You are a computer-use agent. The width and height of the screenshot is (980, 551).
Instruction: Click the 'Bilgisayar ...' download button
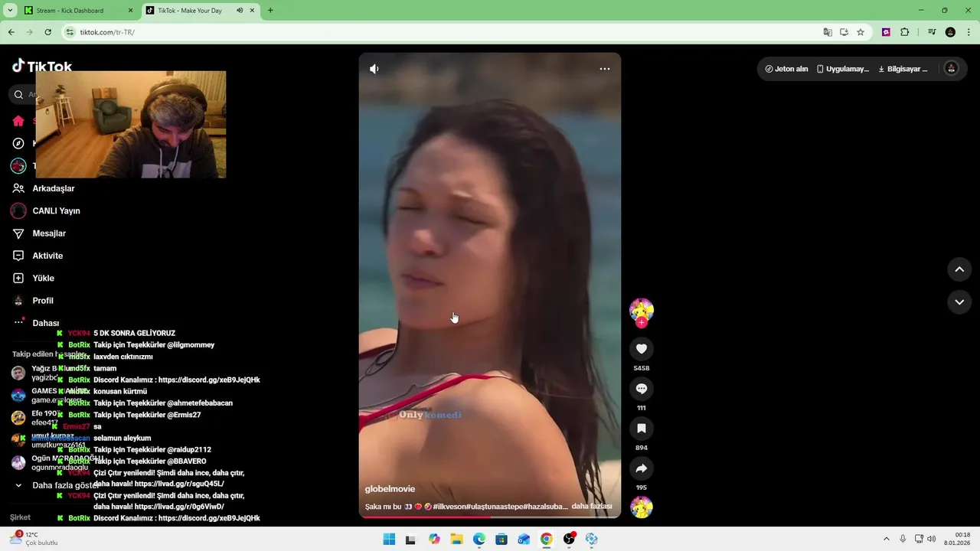(x=903, y=69)
